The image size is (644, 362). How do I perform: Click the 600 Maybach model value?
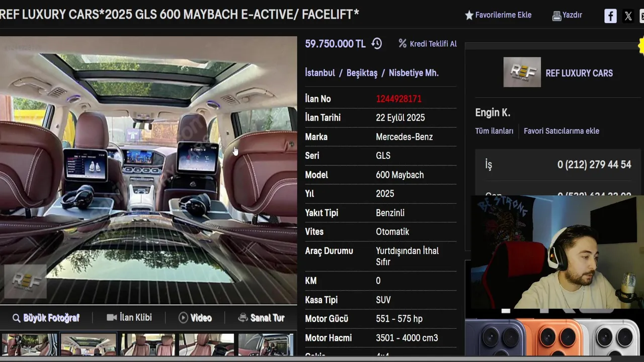click(x=399, y=175)
